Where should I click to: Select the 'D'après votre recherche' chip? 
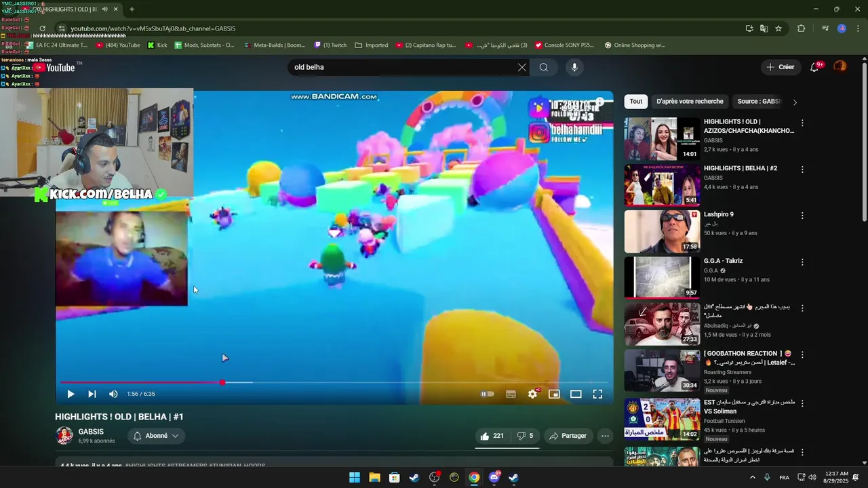690,102
